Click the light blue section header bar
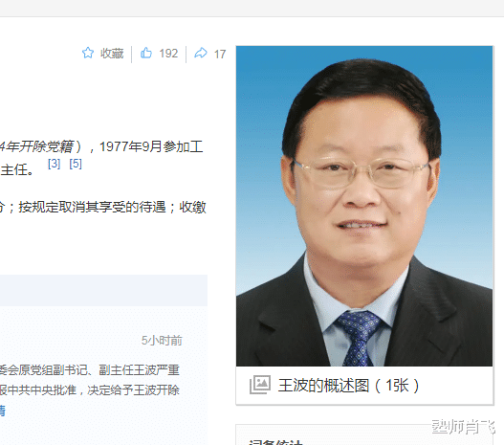The height and width of the screenshot is (445, 504). 103,290
